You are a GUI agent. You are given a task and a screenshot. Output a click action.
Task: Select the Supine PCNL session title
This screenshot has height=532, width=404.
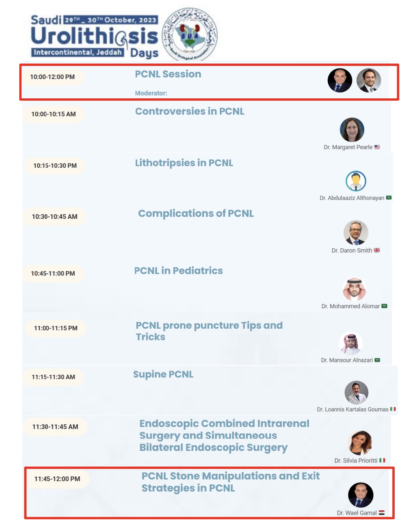coord(163,374)
